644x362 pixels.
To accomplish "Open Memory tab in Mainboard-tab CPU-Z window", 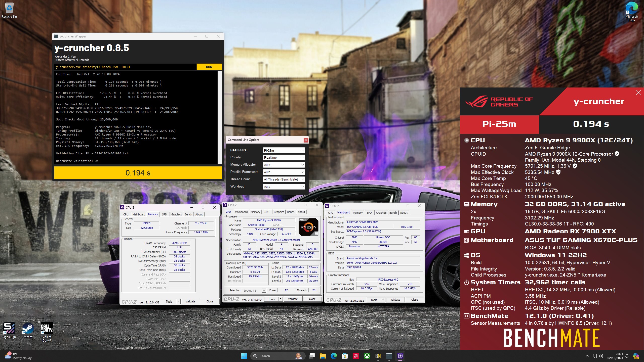I will 358,213.
